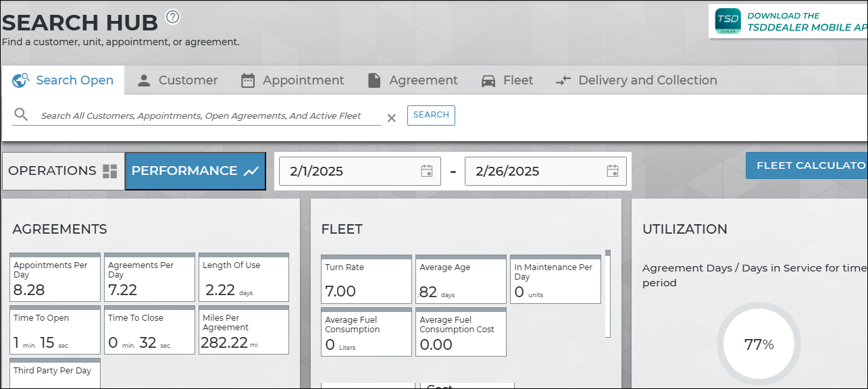Click the 77% utilization progress ring
Viewport: 868px width, 389px height.
pyautogui.click(x=759, y=344)
